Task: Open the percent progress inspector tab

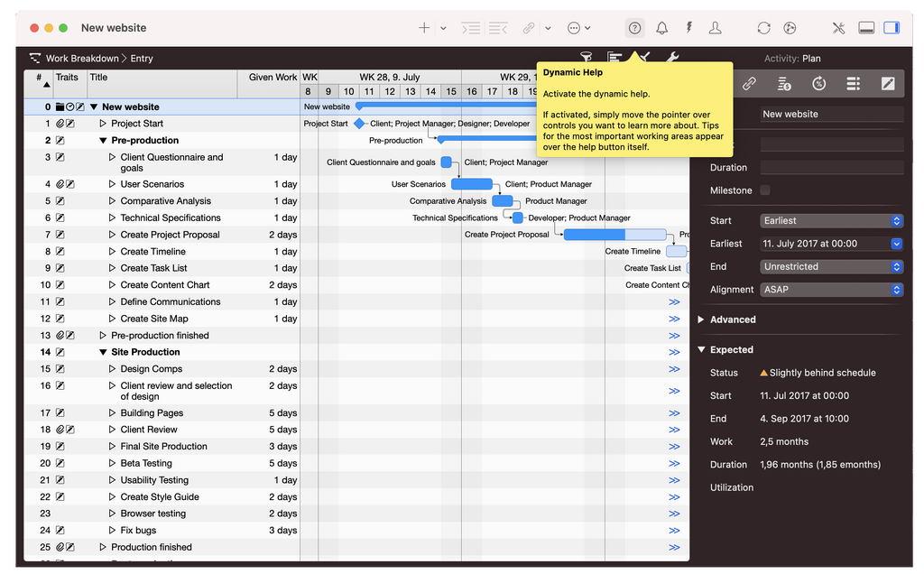Action: [x=818, y=84]
